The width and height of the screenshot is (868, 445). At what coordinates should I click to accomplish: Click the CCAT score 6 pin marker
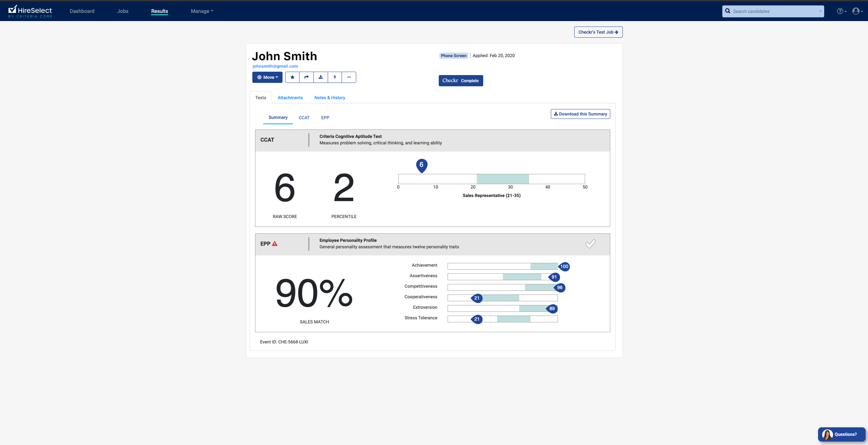pos(421,165)
